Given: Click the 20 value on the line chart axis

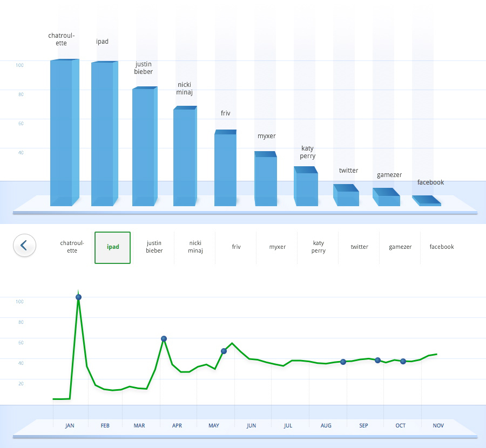Looking at the screenshot, I should 21,384.
